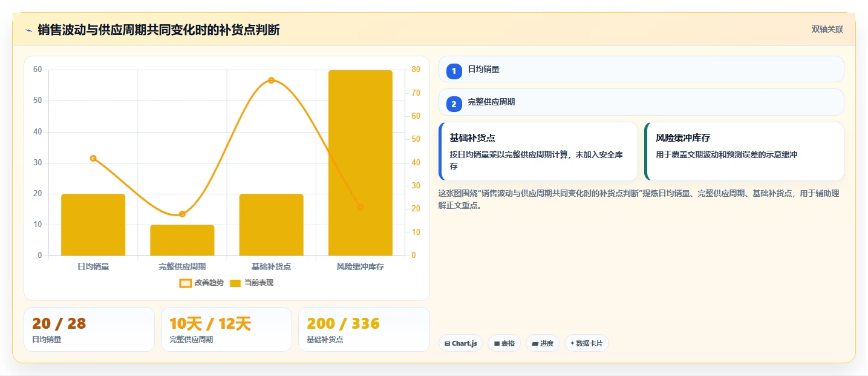Click the 风险缓冲库存 card description text
Image resolution: width=868 pixels, height=376 pixels.
[726, 154]
